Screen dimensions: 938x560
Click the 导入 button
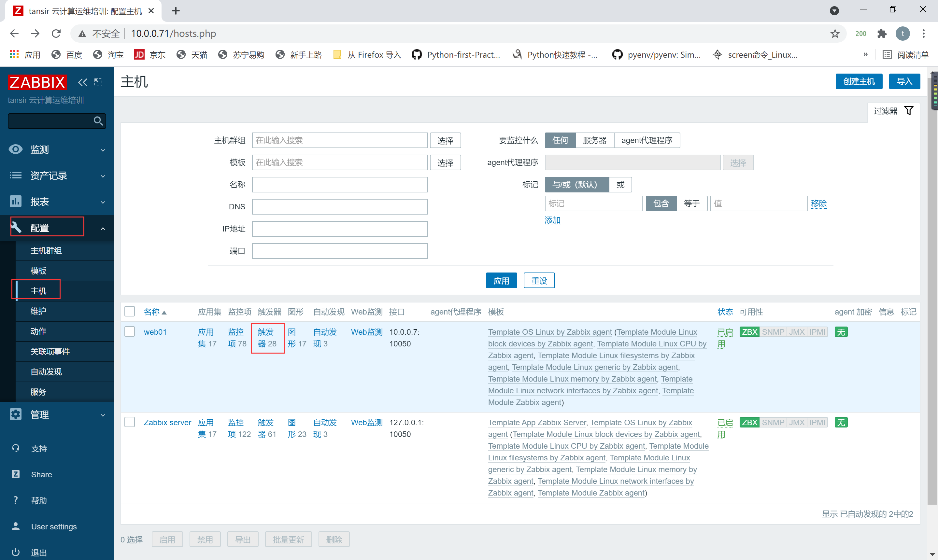pos(904,81)
